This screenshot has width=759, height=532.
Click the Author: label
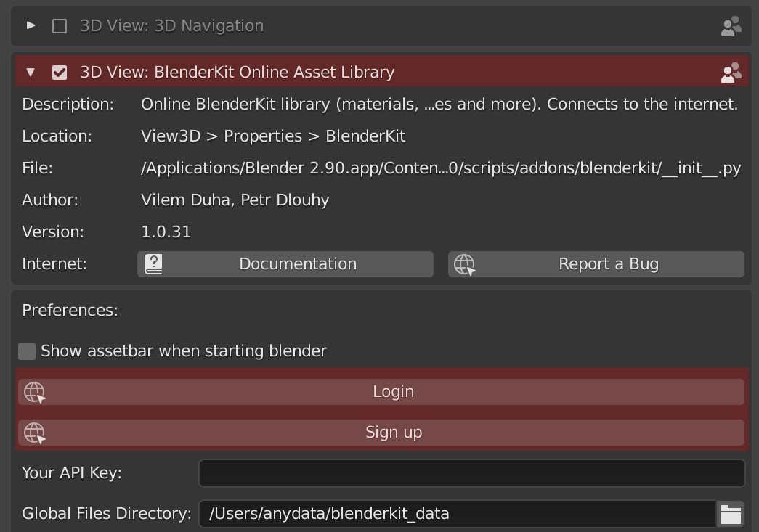point(50,200)
